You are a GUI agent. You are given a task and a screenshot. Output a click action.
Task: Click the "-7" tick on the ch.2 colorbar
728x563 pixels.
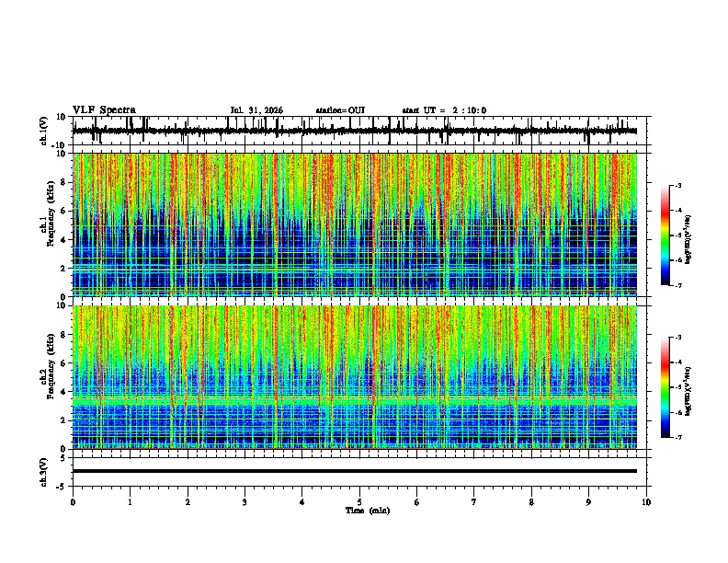(x=677, y=438)
